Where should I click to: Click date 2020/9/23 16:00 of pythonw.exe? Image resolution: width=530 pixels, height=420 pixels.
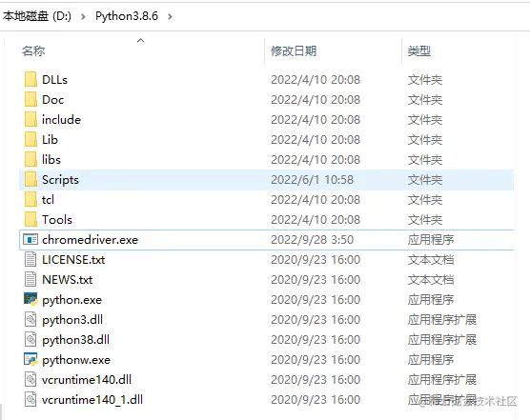click(x=316, y=360)
